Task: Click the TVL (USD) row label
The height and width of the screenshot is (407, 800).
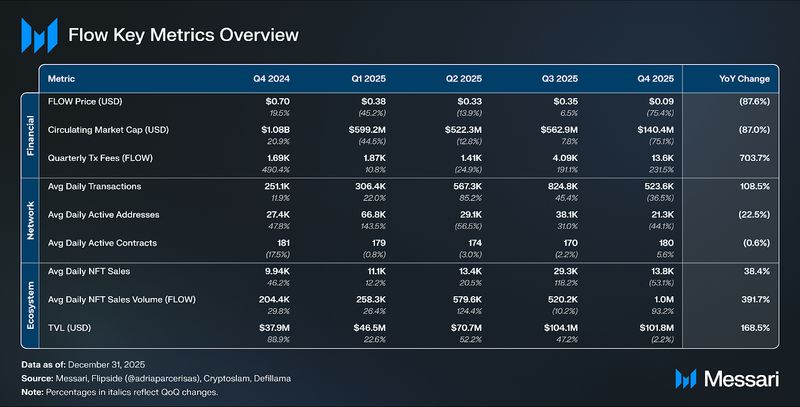Action: [73, 325]
